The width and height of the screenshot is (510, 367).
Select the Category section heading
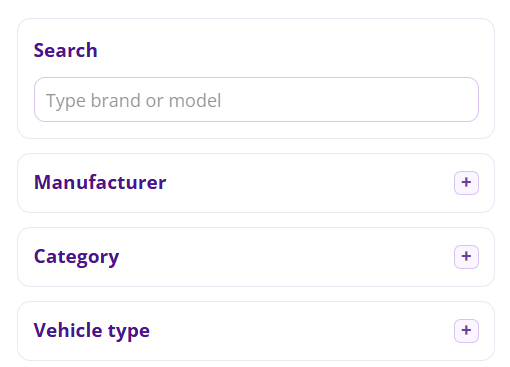pos(76,257)
